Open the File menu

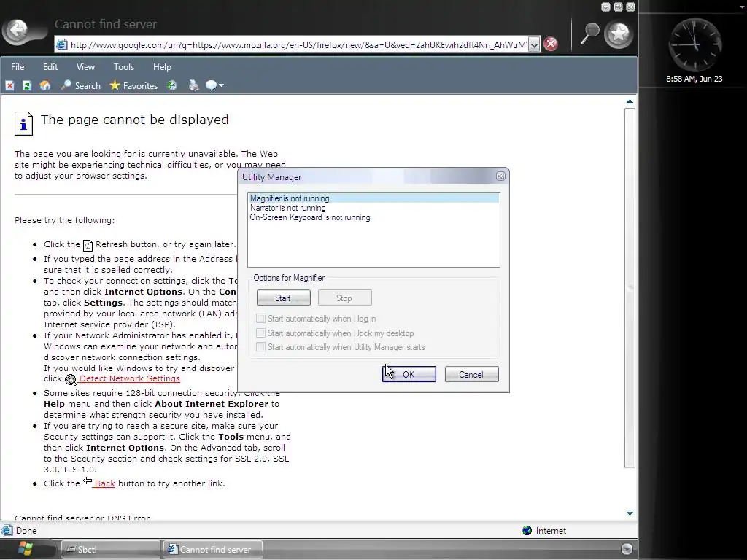tap(18, 67)
